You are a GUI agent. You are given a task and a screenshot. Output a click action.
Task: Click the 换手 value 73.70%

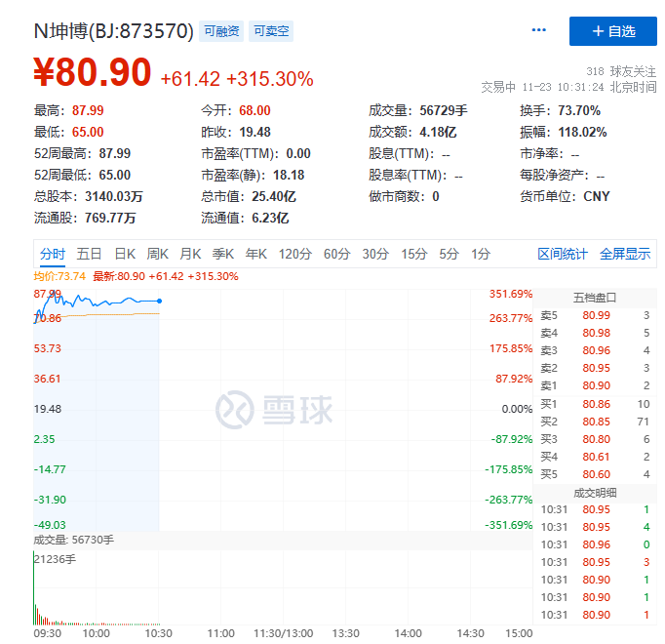click(579, 111)
